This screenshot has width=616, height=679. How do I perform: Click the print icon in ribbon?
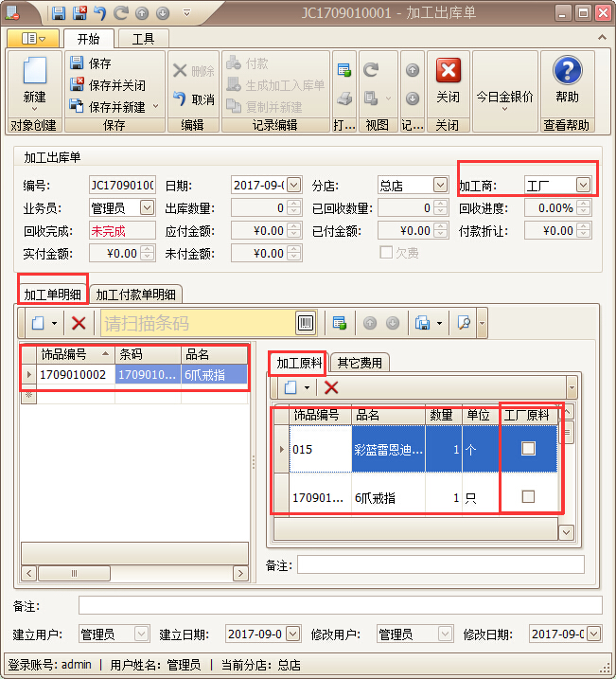click(x=345, y=98)
